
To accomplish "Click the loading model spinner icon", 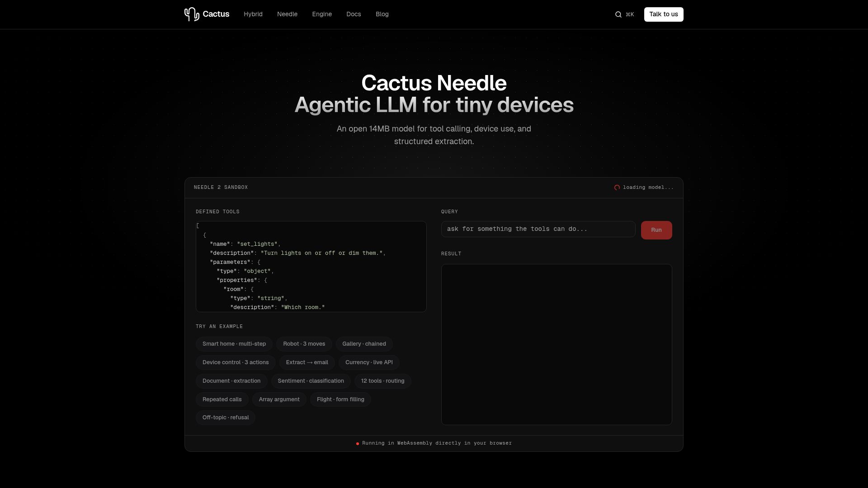I will click(x=617, y=188).
